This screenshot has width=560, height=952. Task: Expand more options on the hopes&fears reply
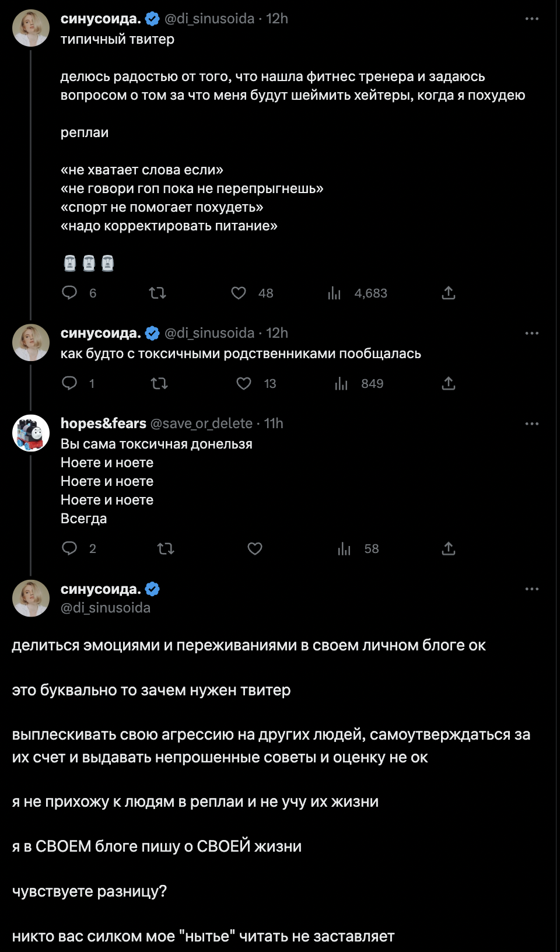pos(531,423)
